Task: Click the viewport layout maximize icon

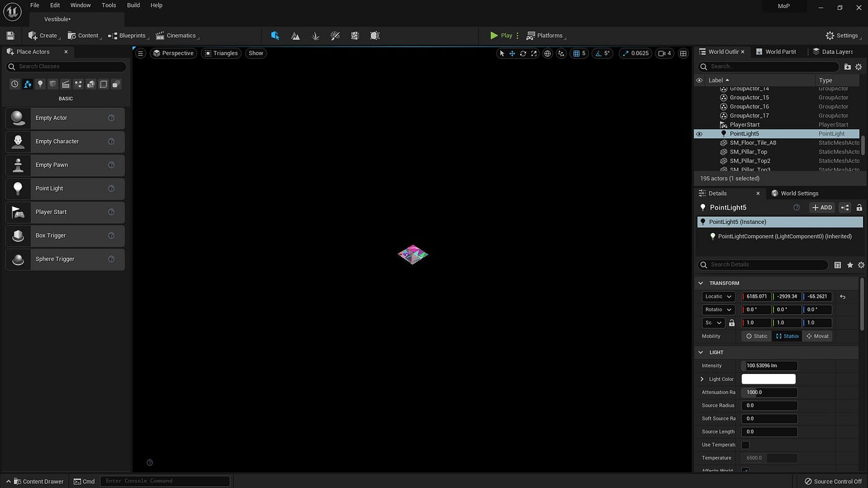Action: (x=683, y=53)
